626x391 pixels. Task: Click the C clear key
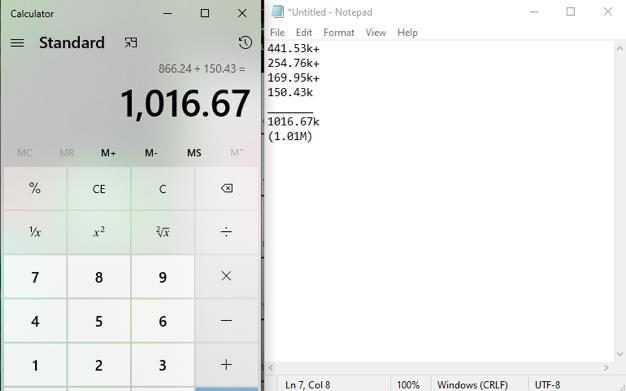(163, 189)
